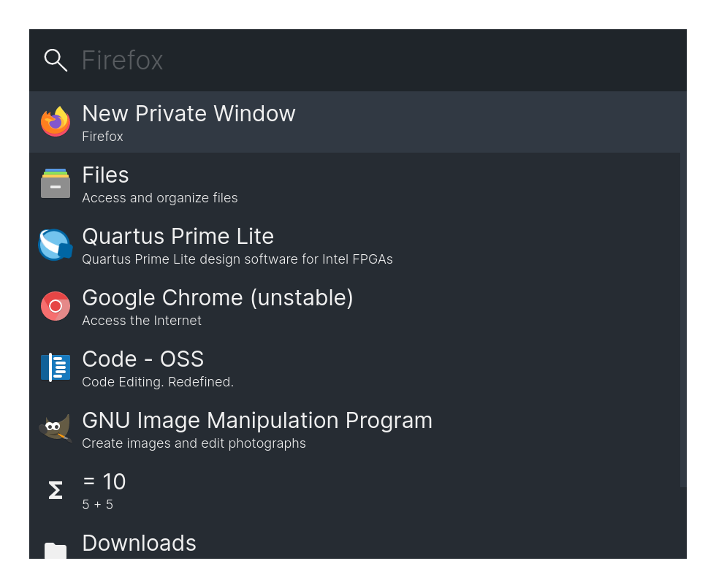Click the Downloads folder icon

(56, 551)
